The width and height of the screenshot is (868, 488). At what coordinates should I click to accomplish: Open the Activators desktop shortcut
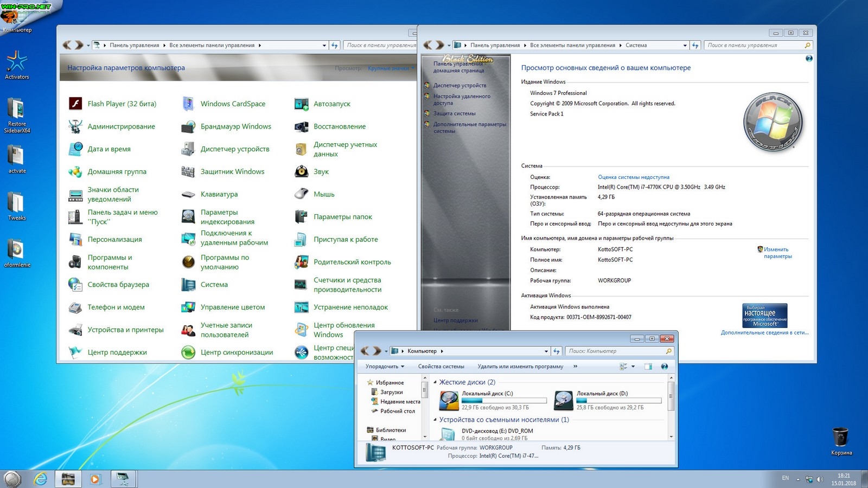(x=17, y=62)
